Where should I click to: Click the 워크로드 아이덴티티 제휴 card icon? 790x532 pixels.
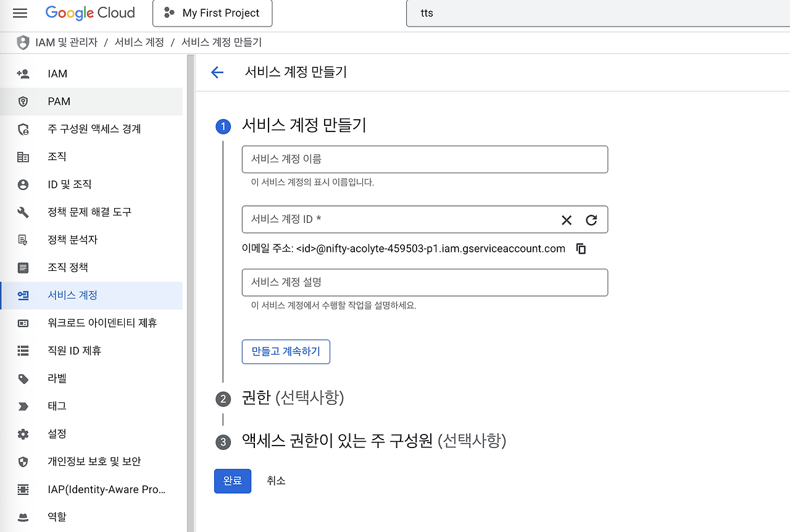(23, 323)
